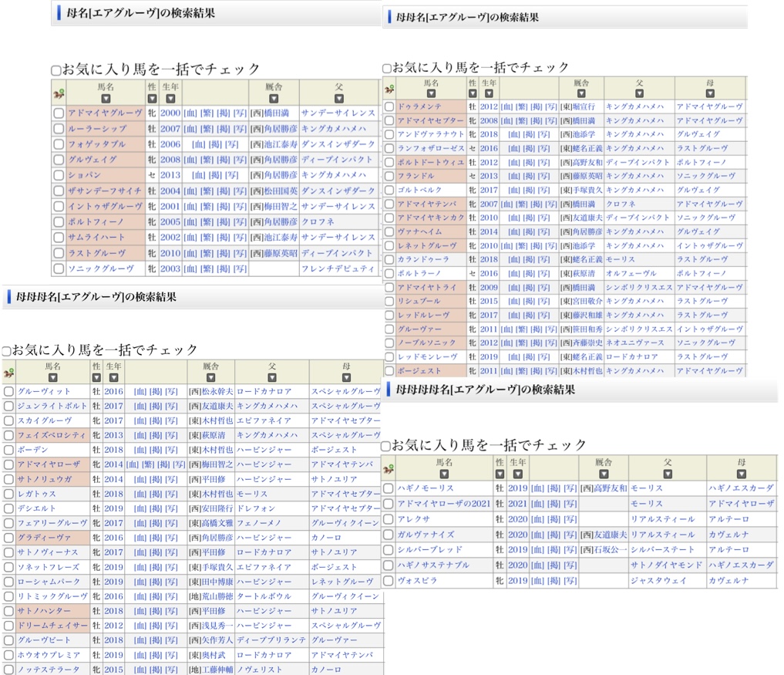This screenshot has width=784, height=675.
Task: Click horse icon in 母母名 table header
Action: [x=389, y=88]
